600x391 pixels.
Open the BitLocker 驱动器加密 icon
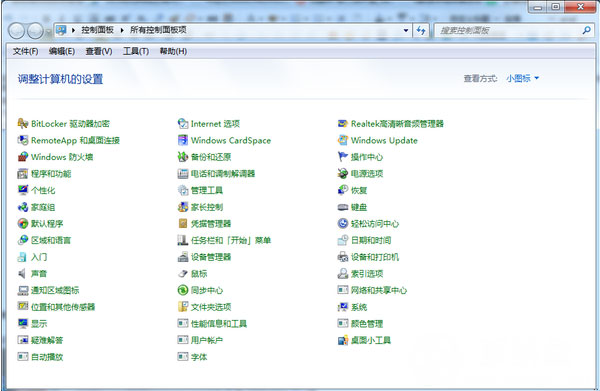tap(23, 124)
